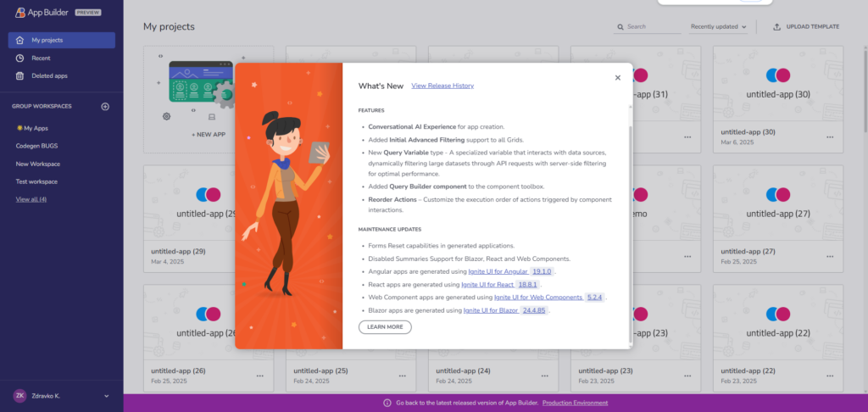This screenshot has width=868, height=412.
Task: Open more options for untitled-app (27)
Action: click(x=830, y=256)
